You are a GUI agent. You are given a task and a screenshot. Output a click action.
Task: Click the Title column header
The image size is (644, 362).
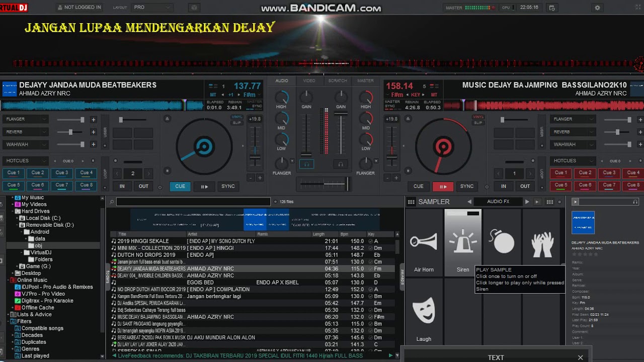coord(151,234)
